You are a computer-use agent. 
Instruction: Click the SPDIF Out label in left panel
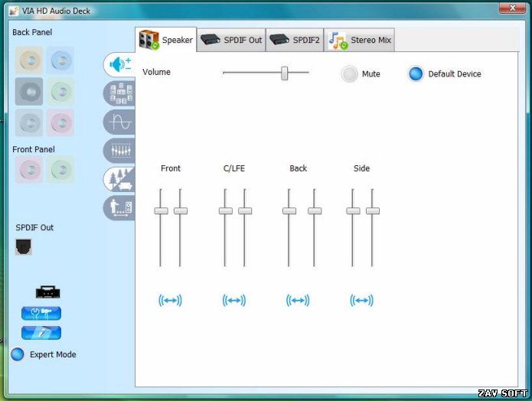(x=34, y=227)
